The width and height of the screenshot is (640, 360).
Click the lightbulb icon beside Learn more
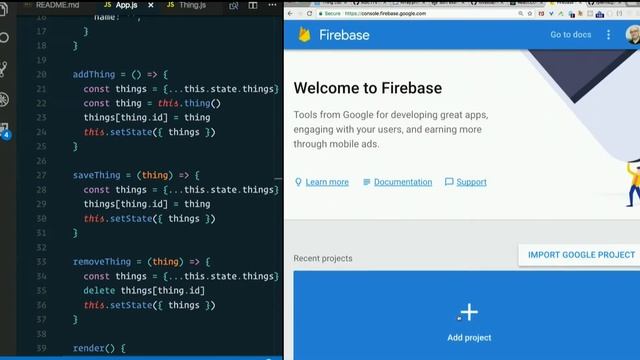298,182
